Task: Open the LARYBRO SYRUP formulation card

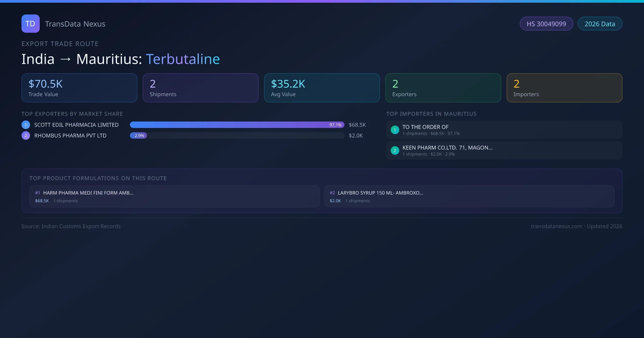Action: click(469, 196)
